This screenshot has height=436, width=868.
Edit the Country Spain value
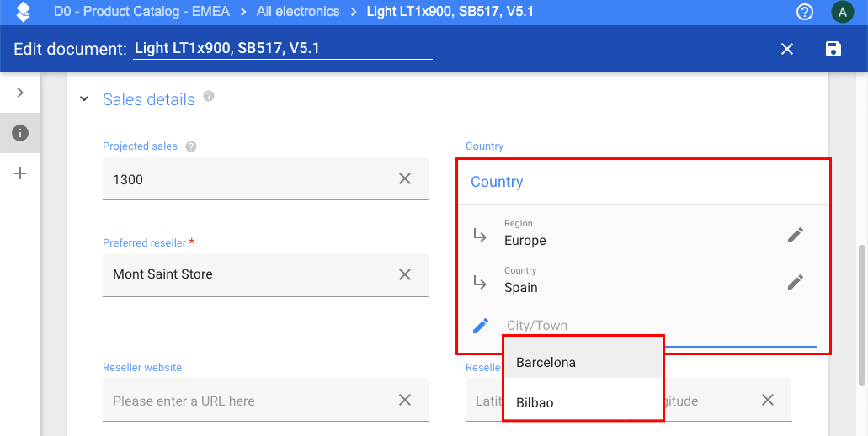pos(796,282)
